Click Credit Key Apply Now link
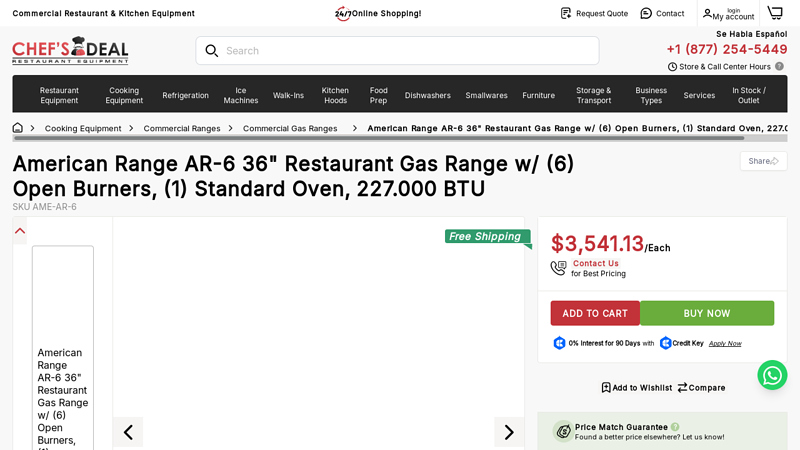The image size is (800, 450). [725, 343]
